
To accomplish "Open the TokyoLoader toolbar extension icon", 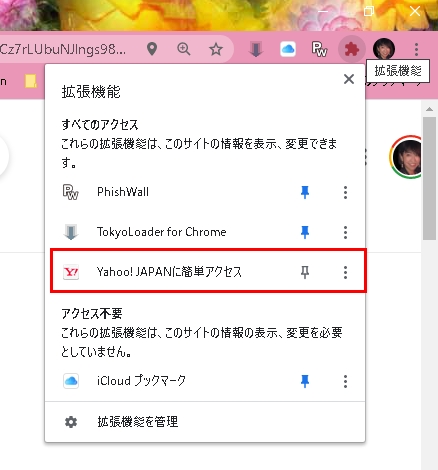I will pyautogui.click(x=256, y=49).
